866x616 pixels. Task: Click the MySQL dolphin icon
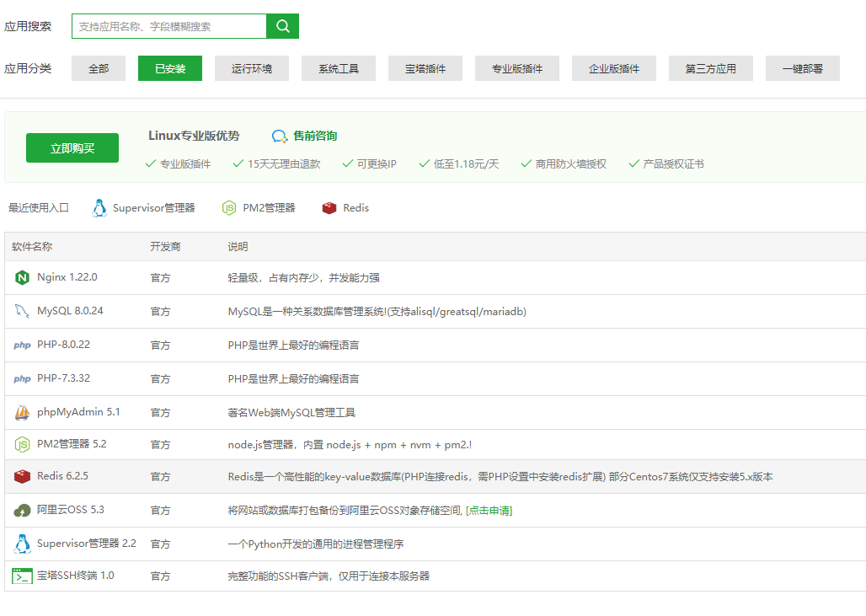tap(22, 311)
